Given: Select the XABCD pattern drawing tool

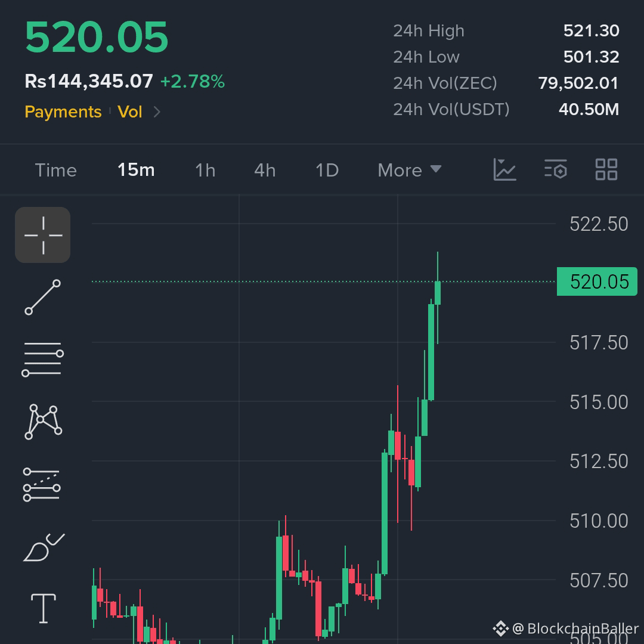Looking at the screenshot, I should (44, 422).
